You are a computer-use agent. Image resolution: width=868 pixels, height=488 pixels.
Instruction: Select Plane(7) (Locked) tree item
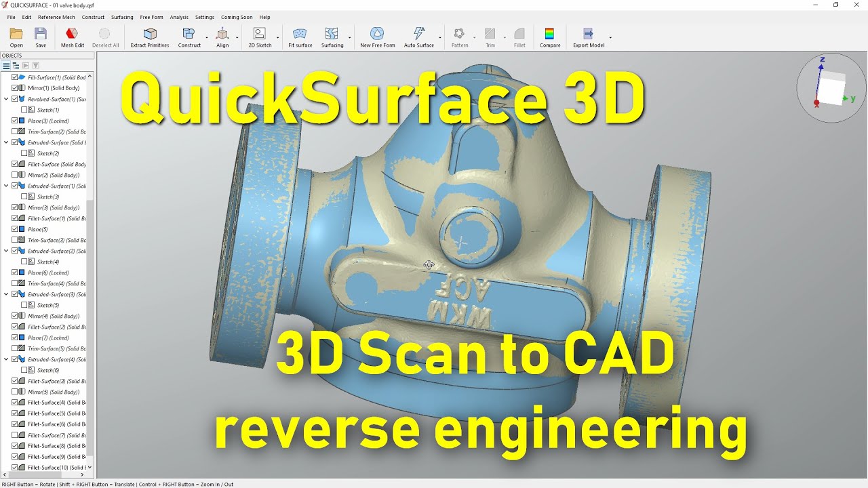pyautogui.click(x=48, y=338)
